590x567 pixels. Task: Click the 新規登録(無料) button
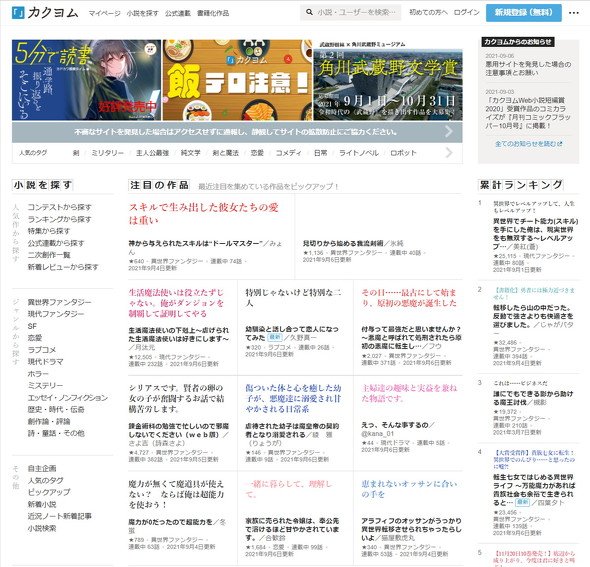523,13
